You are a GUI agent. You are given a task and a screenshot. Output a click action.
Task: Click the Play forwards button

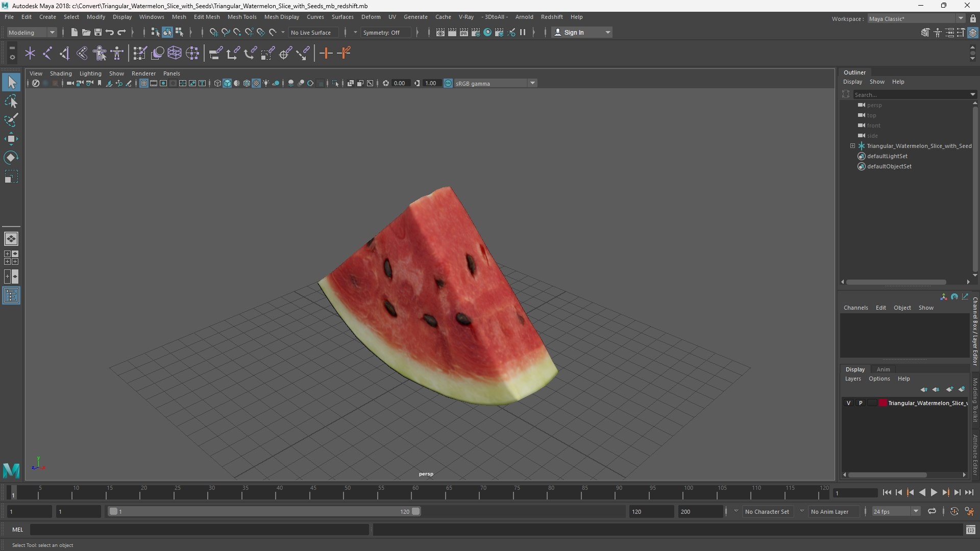point(934,492)
